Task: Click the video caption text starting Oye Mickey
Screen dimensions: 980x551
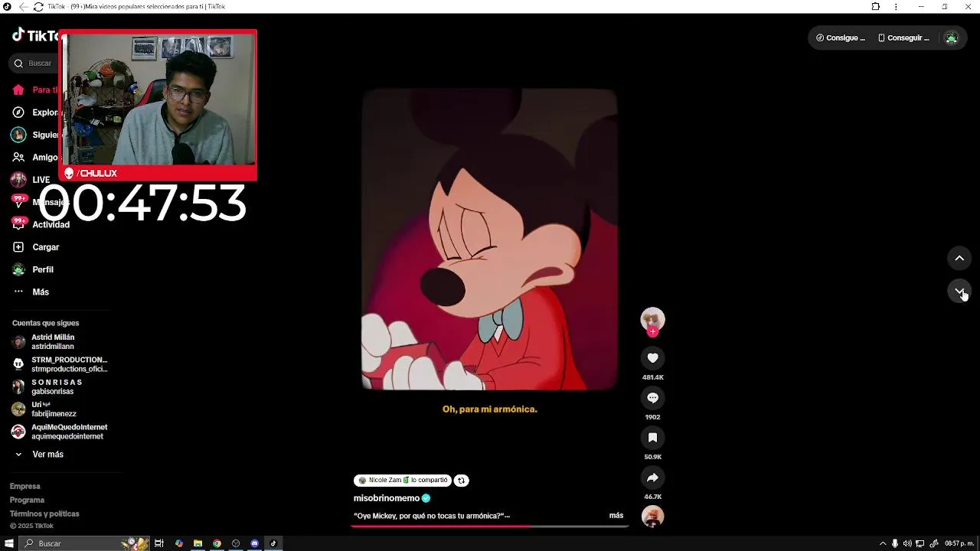Action: [432, 516]
